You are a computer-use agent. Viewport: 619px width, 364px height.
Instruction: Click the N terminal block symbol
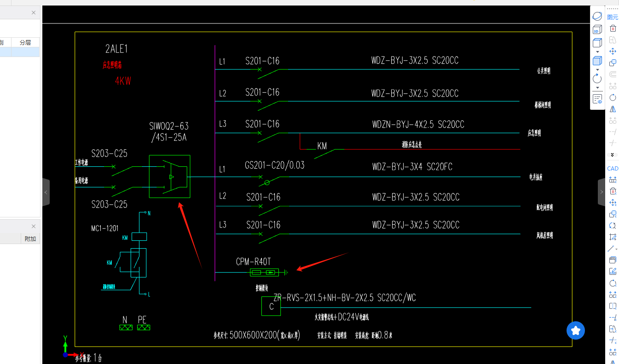[126, 327]
